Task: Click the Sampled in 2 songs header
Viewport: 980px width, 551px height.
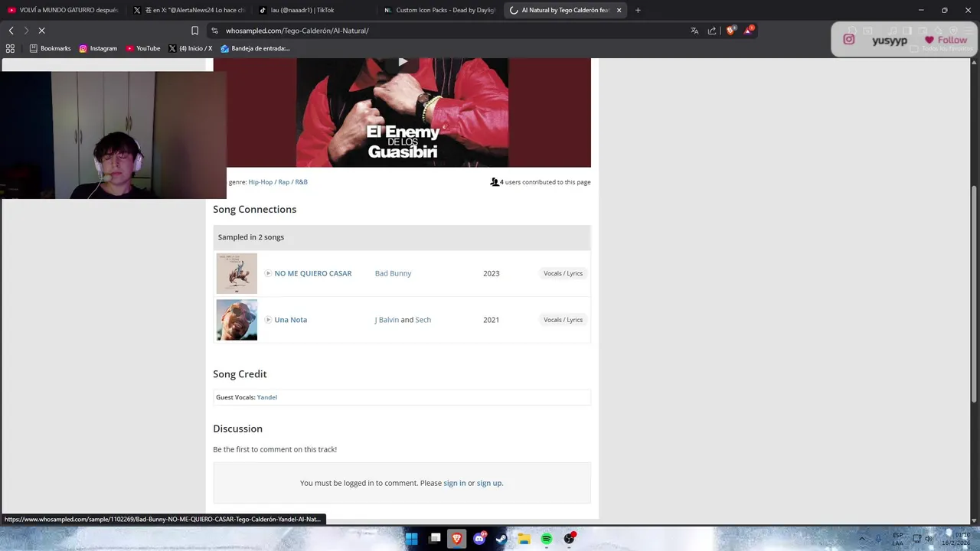Action: [x=402, y=237]
